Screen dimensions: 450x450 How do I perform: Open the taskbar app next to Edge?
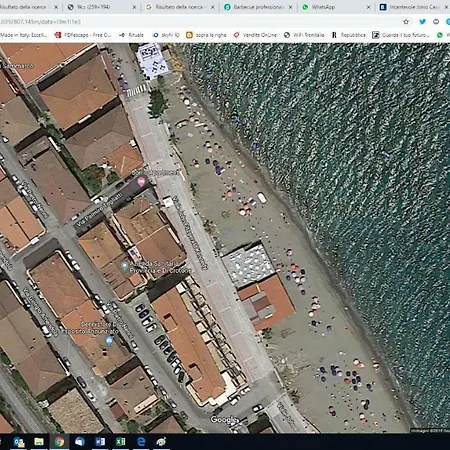pos(161,442)
